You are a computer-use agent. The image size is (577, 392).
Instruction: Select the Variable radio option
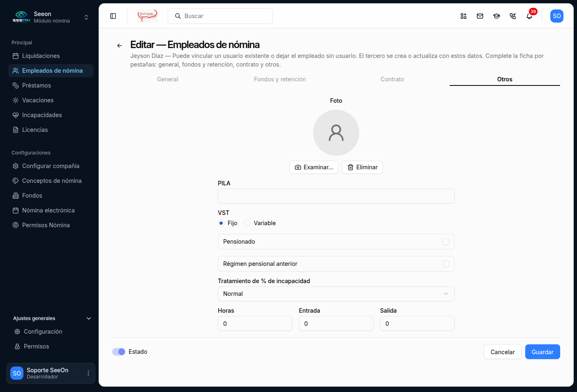tap(247, 223)
